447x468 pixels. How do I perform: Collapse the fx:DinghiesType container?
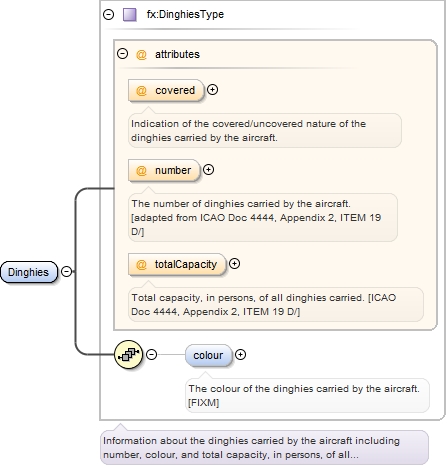[x=108, y=14]
